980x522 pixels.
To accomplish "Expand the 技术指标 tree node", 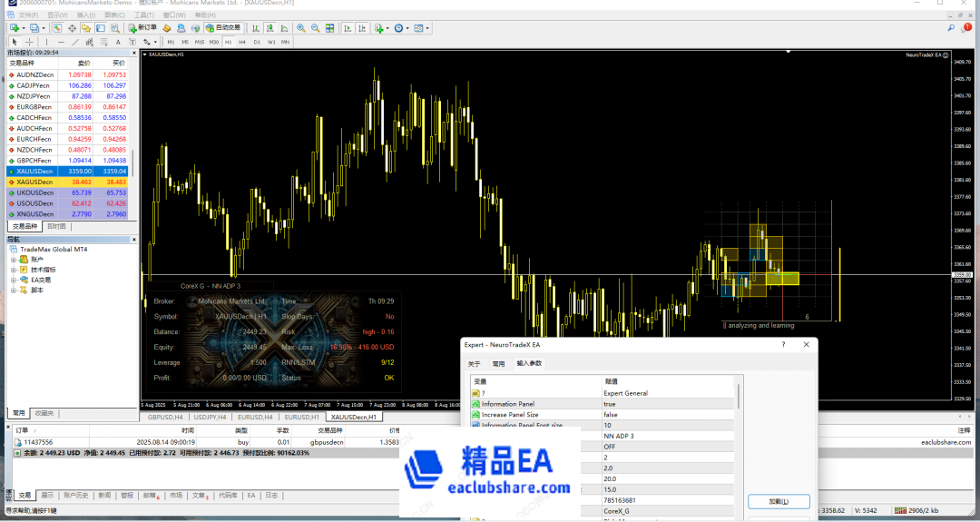I will (x=13, y=270).
